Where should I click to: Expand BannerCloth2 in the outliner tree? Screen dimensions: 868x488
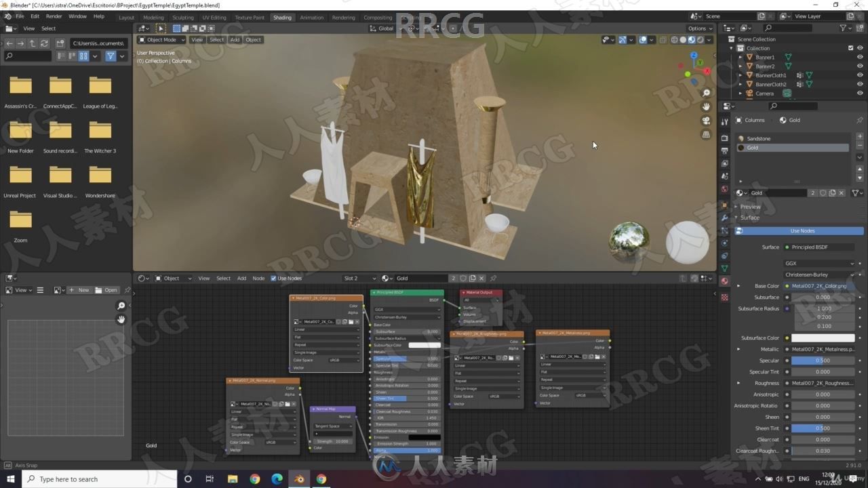point(741,85)
